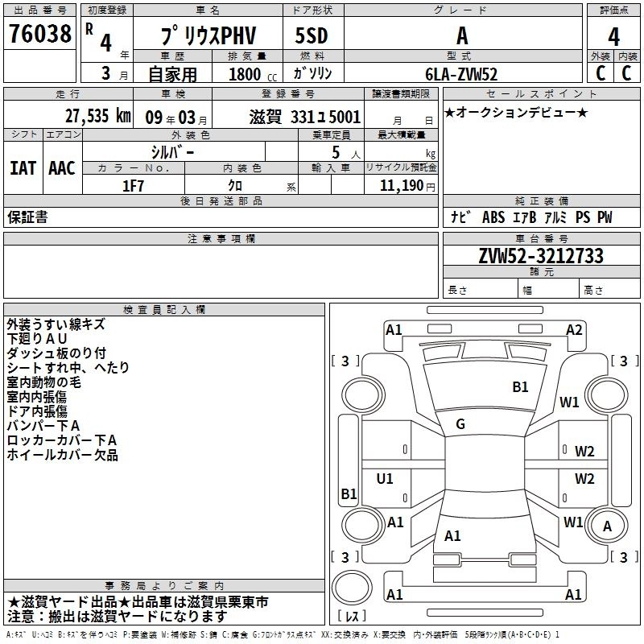Image resolution: width=644 pixels, height=644 pixels.
Task: Select the note ドア内張傷
Action: coord(37,411)
